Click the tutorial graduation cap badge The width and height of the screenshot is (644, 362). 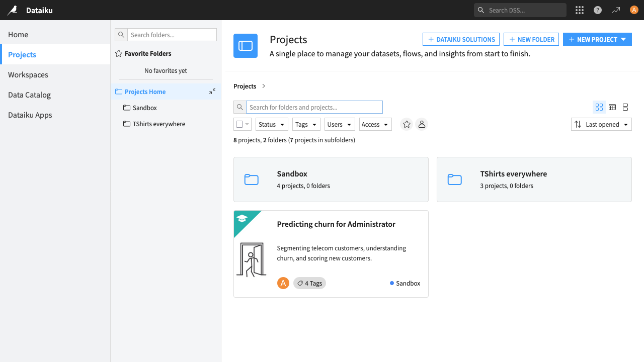tap(242, 218)
